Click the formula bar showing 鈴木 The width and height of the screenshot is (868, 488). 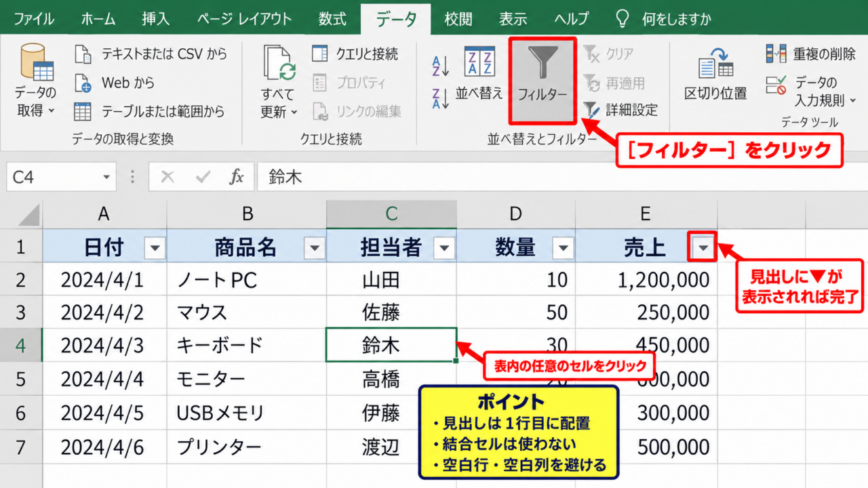[562, 178]
